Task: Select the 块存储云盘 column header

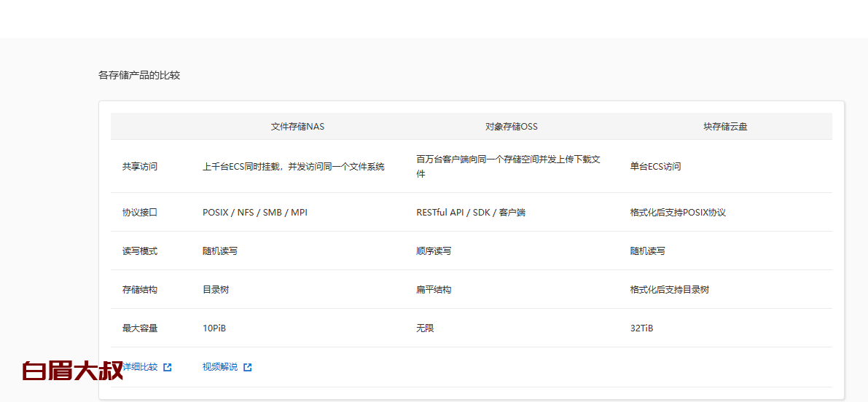Action: coord(725,127)
